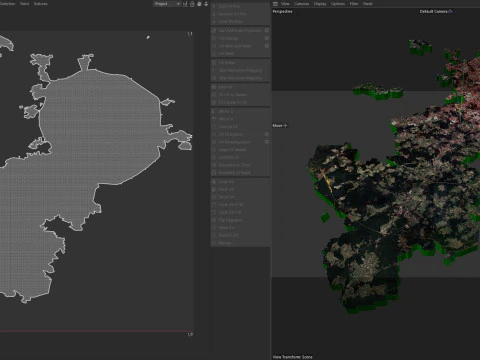Screen dimensions: 480x360
Task: Select the Mirror V command
Action: (x=240, y=119)
